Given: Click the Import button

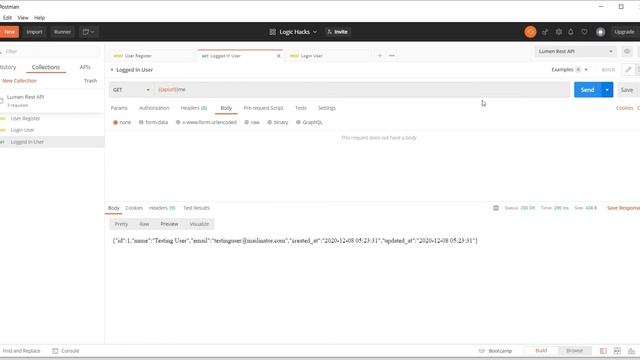Looking at the screenshot, I should [x=34, y=32].
